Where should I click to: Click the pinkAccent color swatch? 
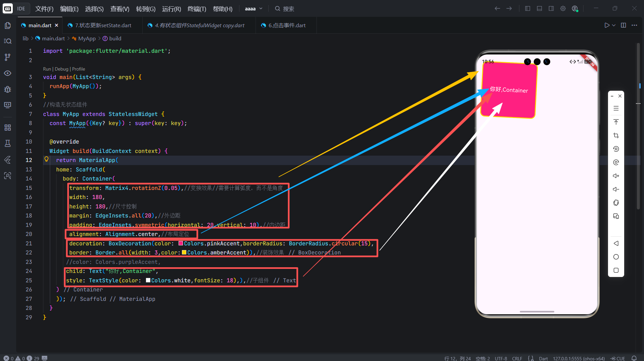coord(181,243)
